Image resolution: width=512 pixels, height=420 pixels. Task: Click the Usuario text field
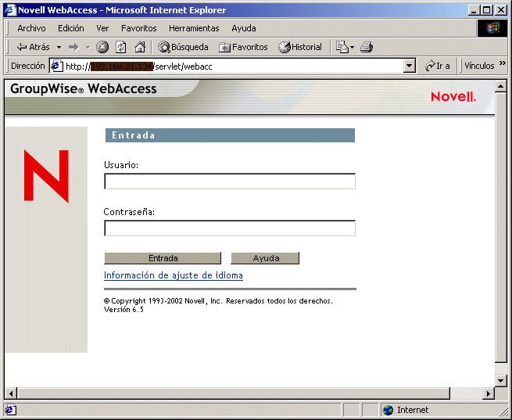pyautogui.click(x=230, y=181)
